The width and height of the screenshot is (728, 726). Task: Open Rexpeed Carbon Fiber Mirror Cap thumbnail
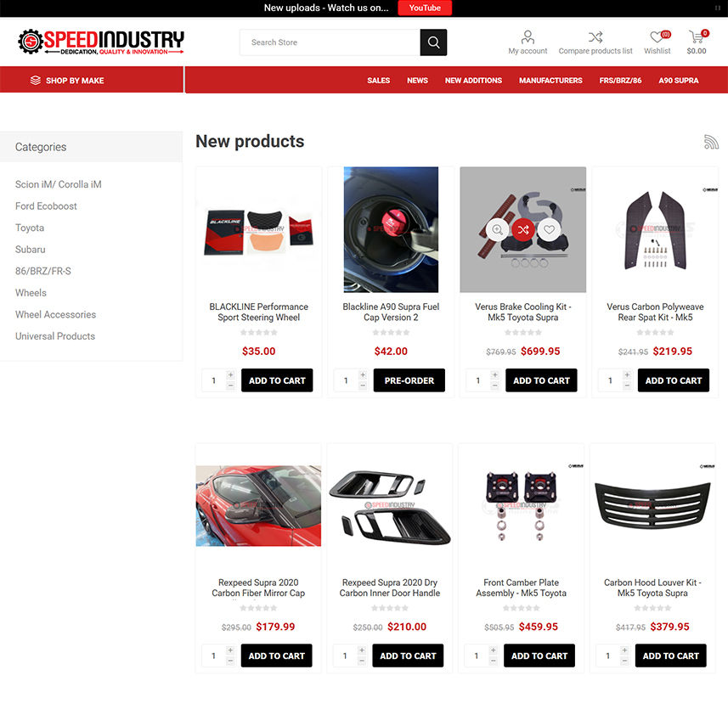(x=258, y=506)
